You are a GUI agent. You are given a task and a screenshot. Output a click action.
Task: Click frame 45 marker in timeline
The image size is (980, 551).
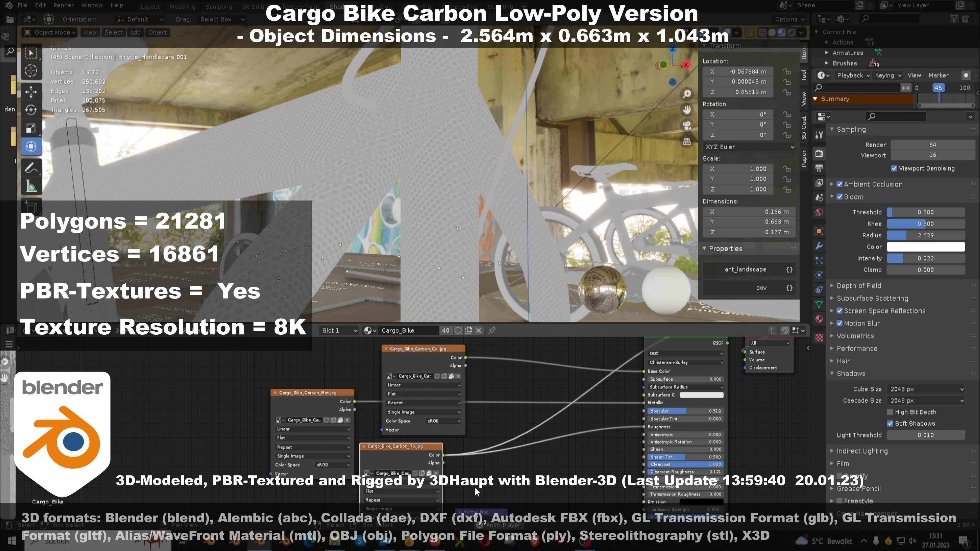tap(938, 88)
